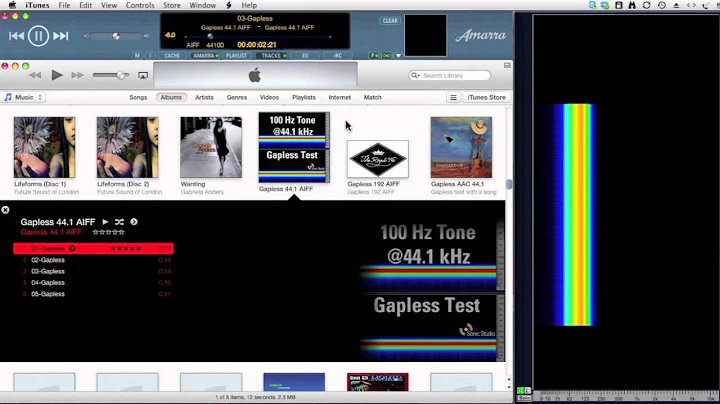Screen dimensions: 720x404
Task: Select track 03-Gapless in list
Action: (94, 271)
